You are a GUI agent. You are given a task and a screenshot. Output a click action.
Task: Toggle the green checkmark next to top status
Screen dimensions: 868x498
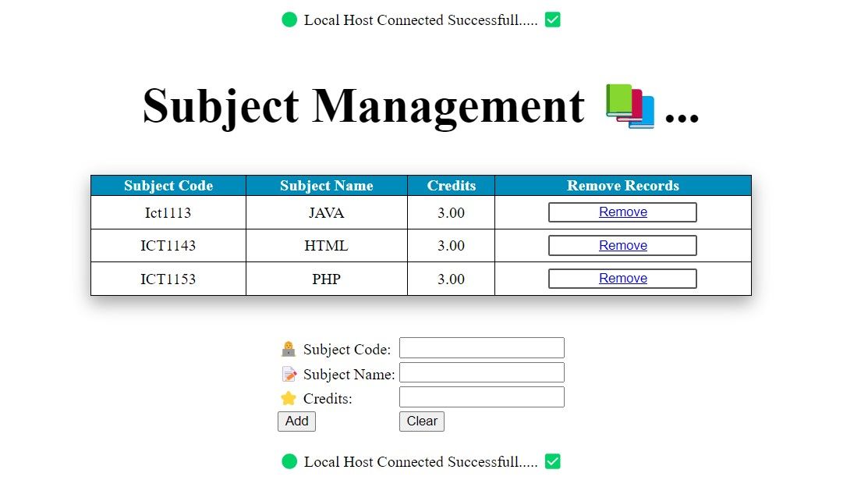[552, 20]
